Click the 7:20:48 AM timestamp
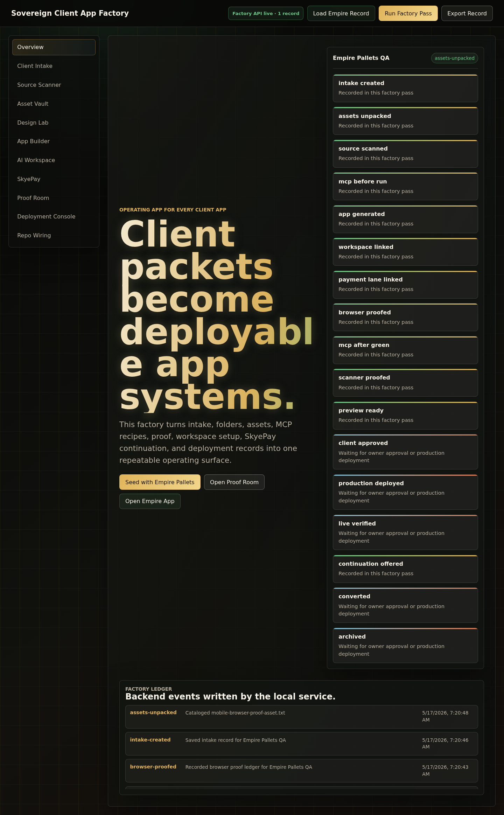The width and height of the screenshot is (504, 815). point(445,716)
